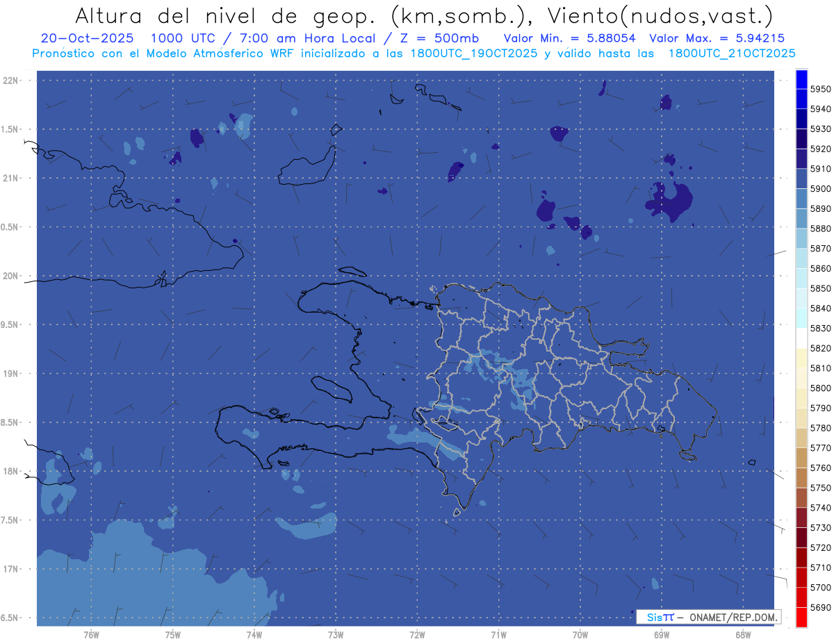Click the longitude label 73W
834x644 pixels.
tap(336, 635)
